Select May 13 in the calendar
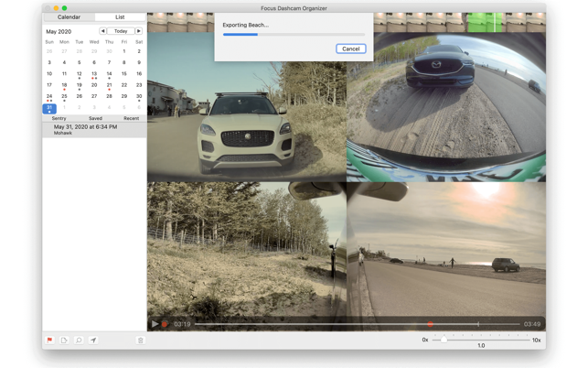588x368 pixels. pyautogui.click(x=94, y=74)
